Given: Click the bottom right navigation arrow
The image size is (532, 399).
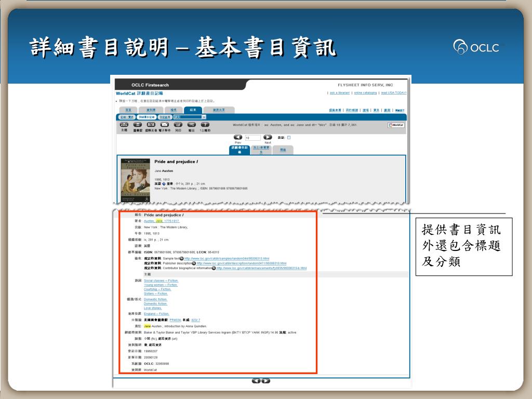Looking at the screenshot, I should [266, 381].
